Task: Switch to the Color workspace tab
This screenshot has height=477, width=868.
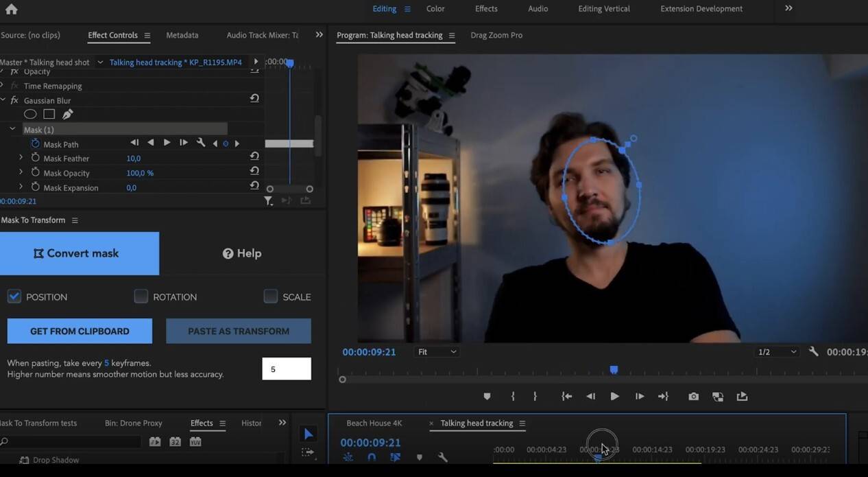Action: (435, 9)
